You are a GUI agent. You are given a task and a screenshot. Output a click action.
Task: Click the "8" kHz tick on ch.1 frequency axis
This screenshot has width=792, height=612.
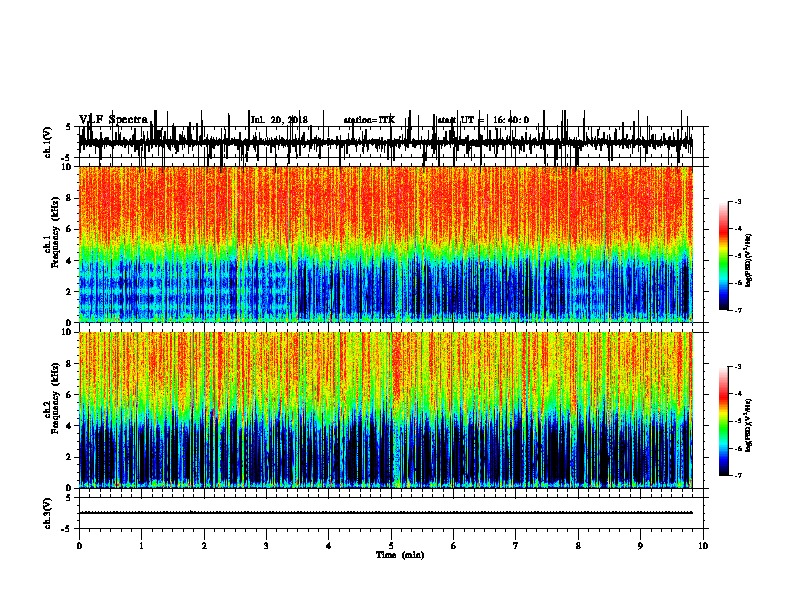pos(70,198)
